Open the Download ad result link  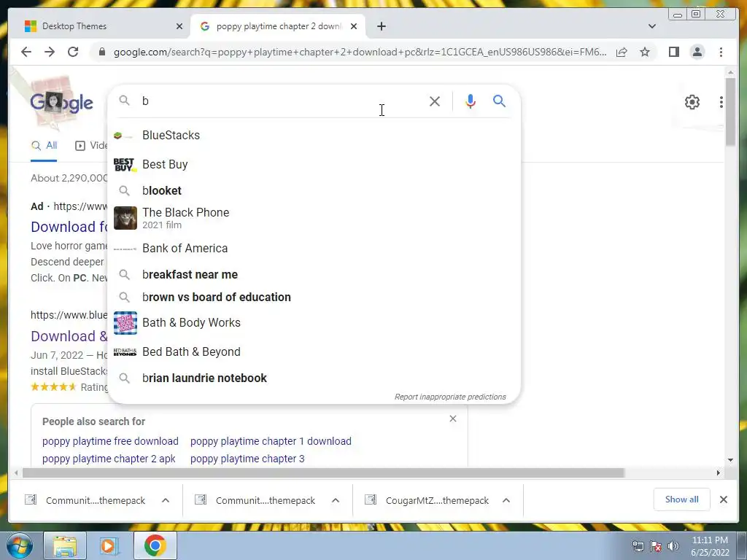(x=69, y=227)
